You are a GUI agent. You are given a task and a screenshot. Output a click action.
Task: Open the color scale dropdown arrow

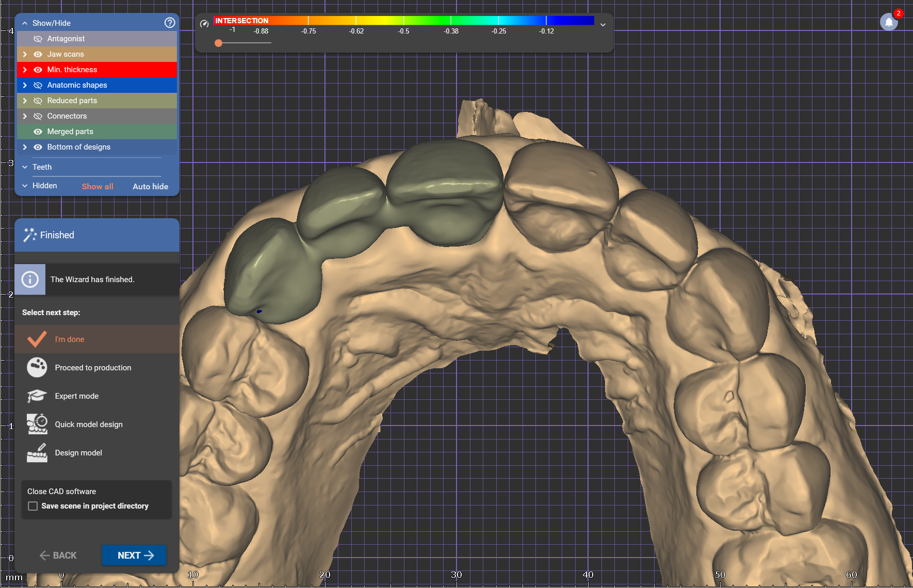[602, 24]
